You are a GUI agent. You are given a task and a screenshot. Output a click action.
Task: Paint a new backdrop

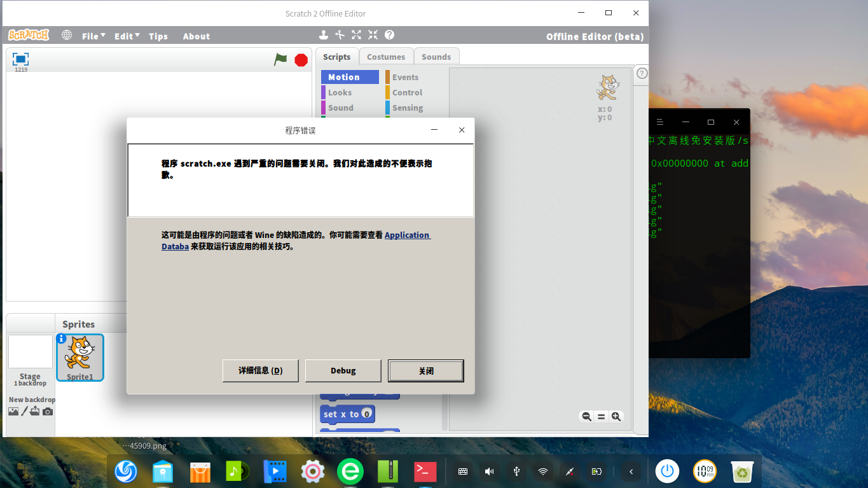(25, 412)
